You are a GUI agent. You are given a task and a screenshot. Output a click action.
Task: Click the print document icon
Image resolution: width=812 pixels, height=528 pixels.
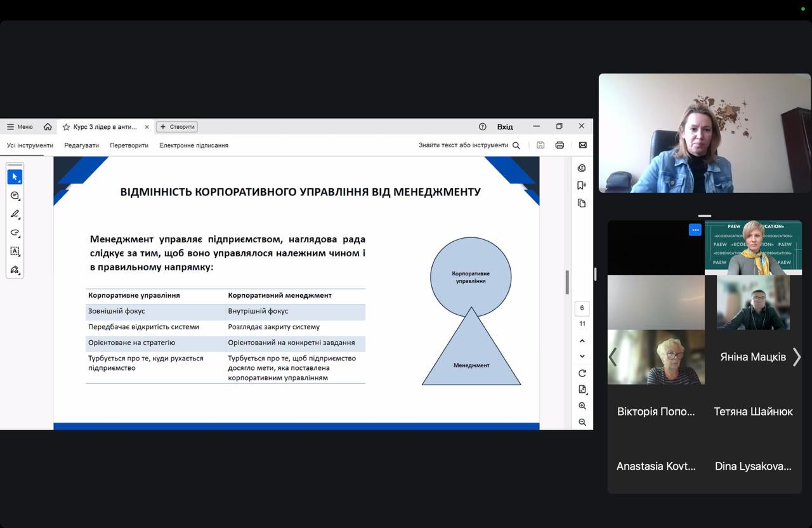[560, 145]
